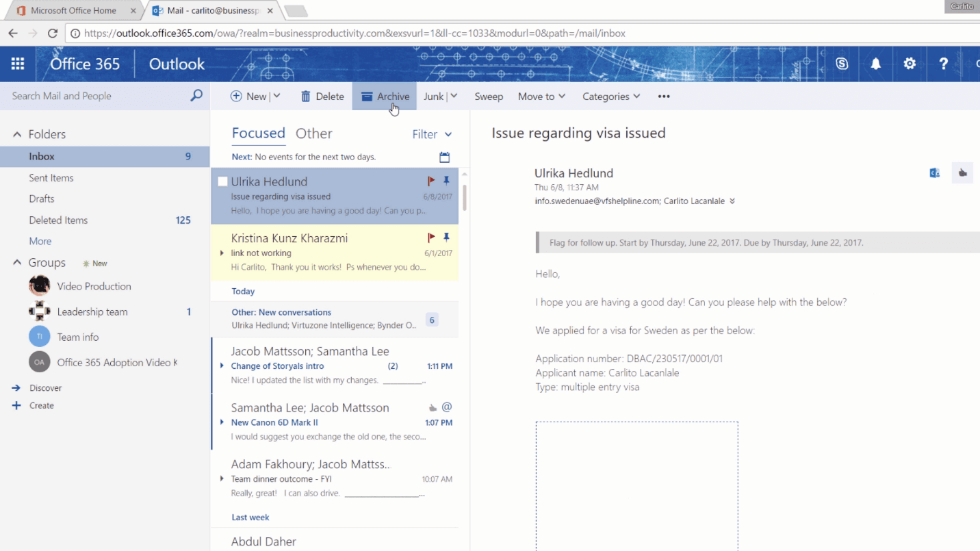The height and width of the screenshot is (551, 980).
Task: Expand the recipients list on the open email
Action: point(732,201)
